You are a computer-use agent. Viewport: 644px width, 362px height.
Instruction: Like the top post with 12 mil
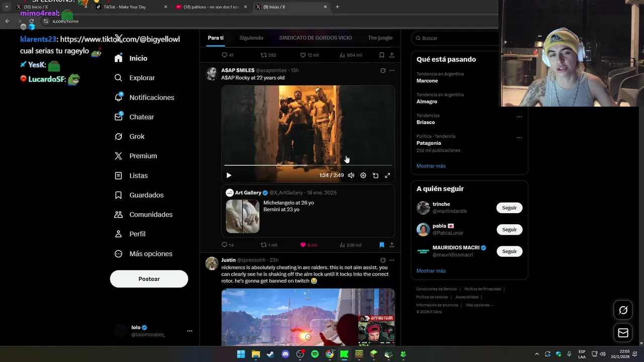point(309,55)
